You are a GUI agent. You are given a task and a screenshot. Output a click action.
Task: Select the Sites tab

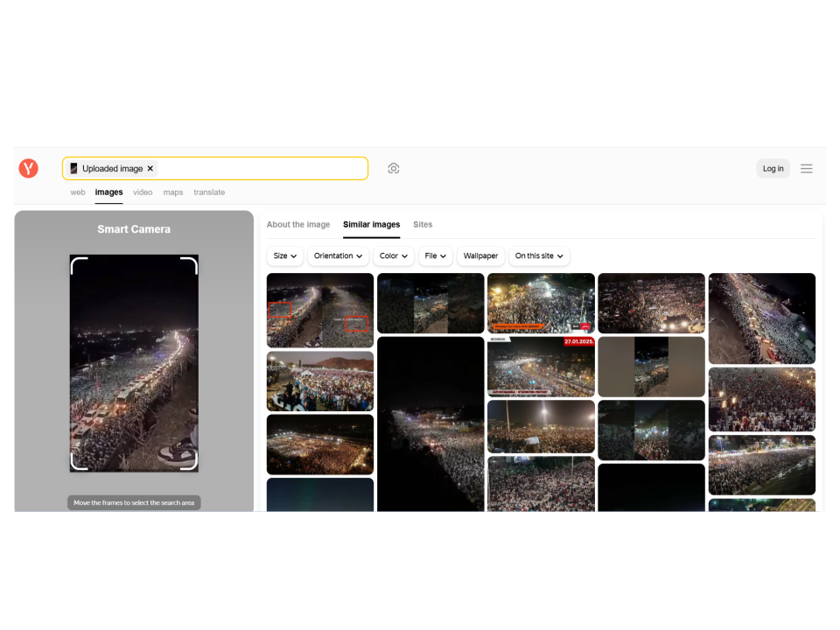tap(423, 225)
